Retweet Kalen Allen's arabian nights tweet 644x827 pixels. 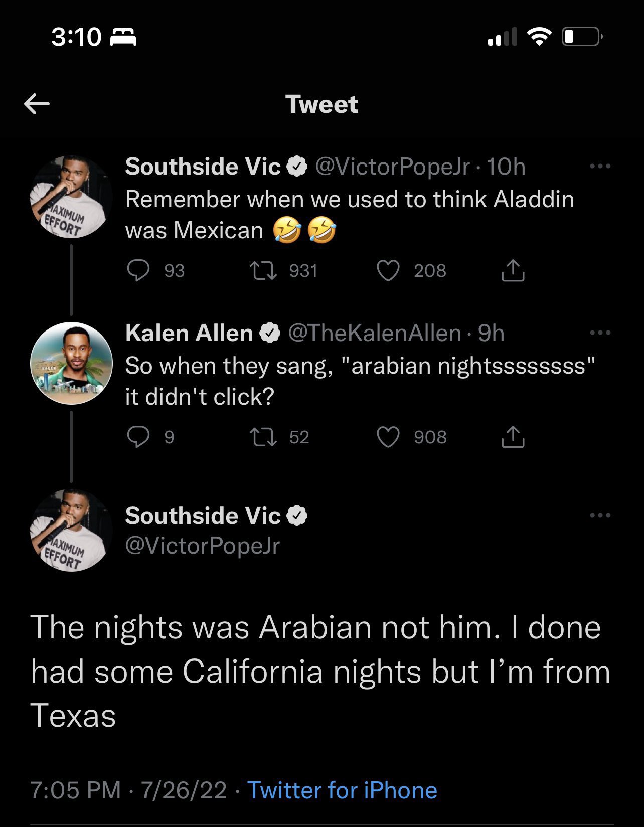tap(263, 437)
